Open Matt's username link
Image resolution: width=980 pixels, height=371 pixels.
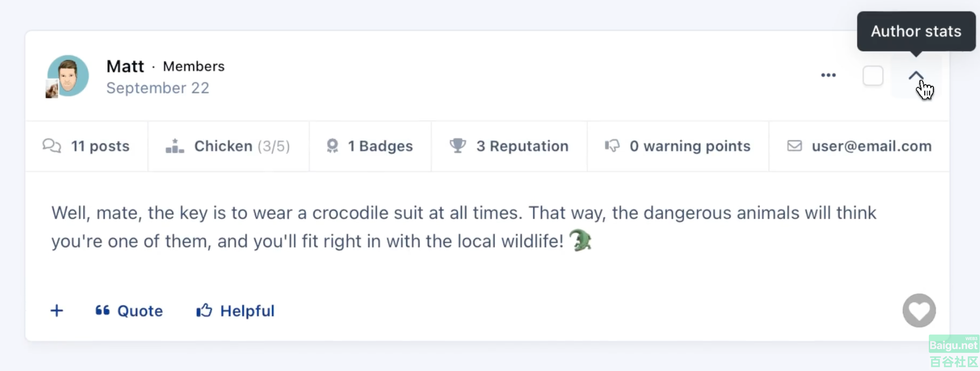point(125,66)
